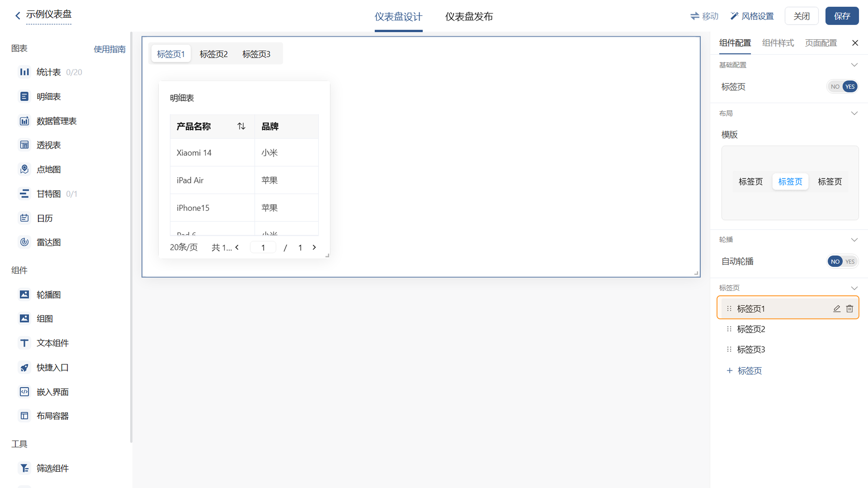Open the 使用指南 guide link

(x=109, y=49)
